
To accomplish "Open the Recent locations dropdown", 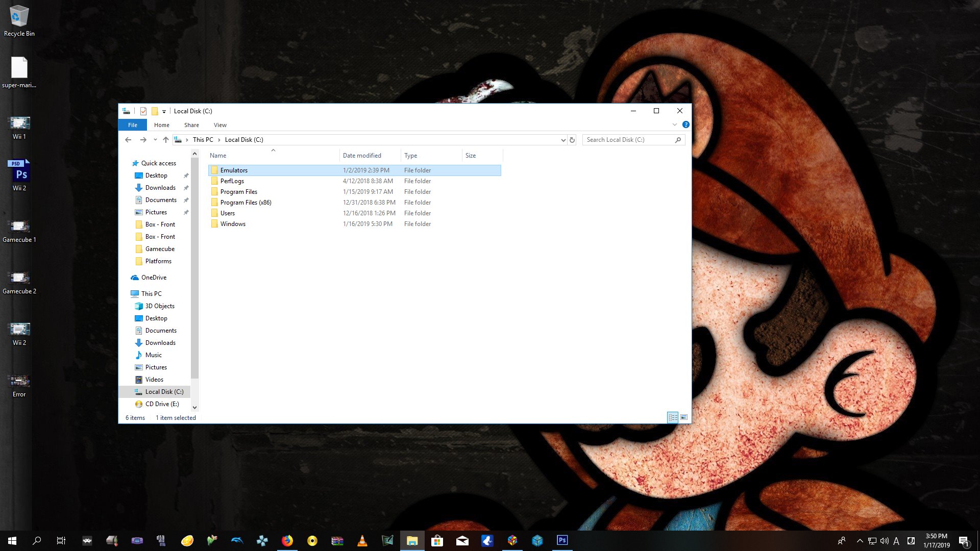I will 155,140.
